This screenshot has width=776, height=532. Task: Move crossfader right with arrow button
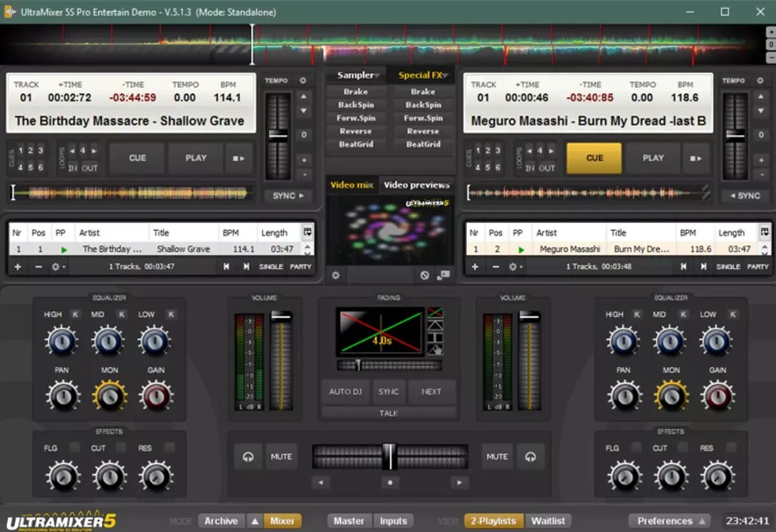pyautogui.click(x=460, y=482)
